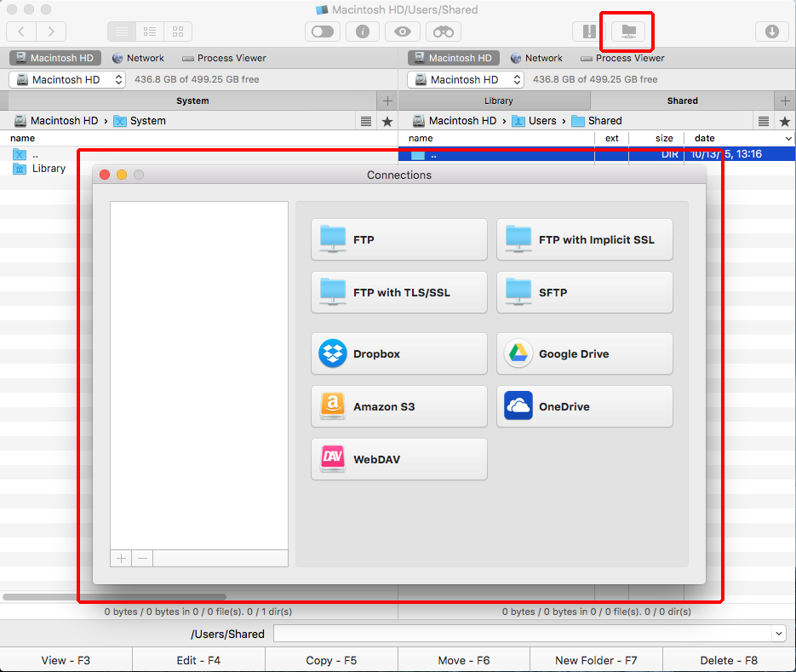Open the left pane Macintosh HD volume dropdown

click(x=67, y=80)
